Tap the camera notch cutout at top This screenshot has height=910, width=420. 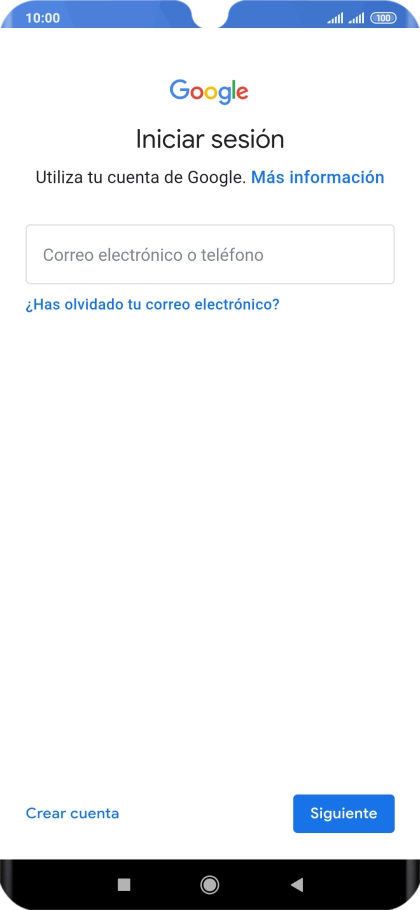click(x=210, y=14)
